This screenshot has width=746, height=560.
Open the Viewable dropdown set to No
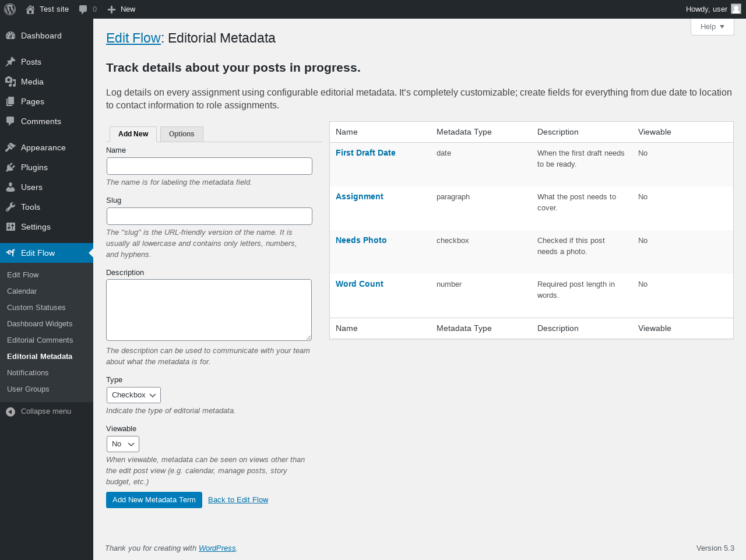point(123,444)
